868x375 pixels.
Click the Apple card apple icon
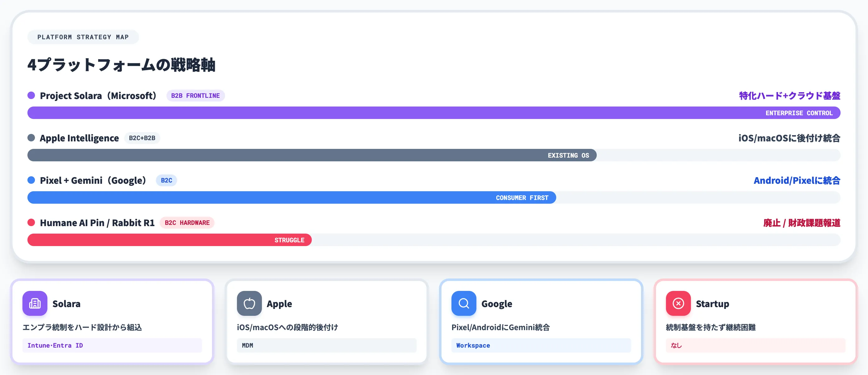(x=249, y=303)
